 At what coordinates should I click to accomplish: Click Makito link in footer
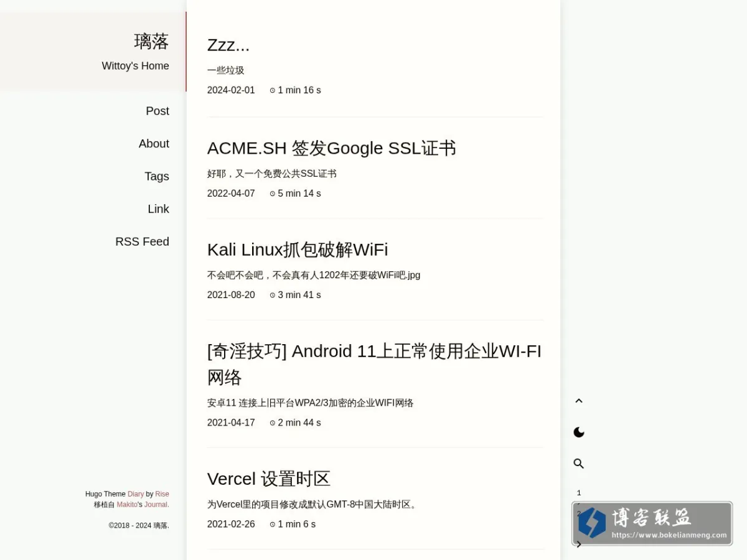point(127,505)
